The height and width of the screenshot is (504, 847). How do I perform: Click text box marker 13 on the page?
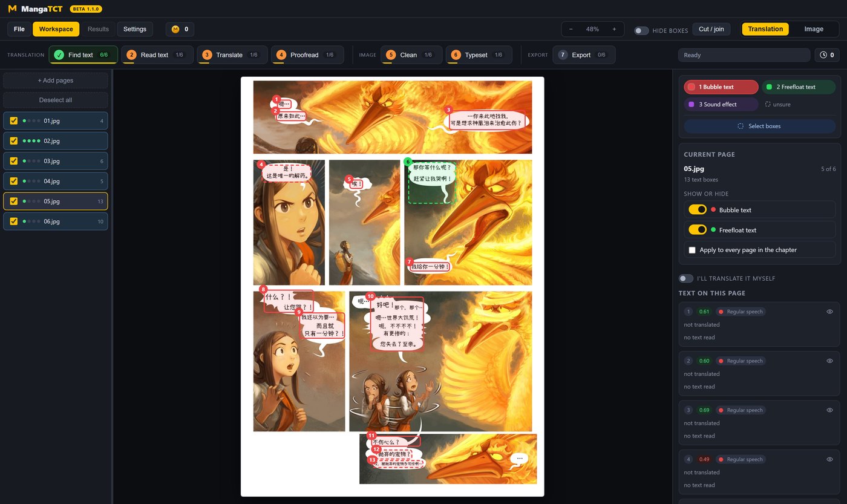point(372,460)
